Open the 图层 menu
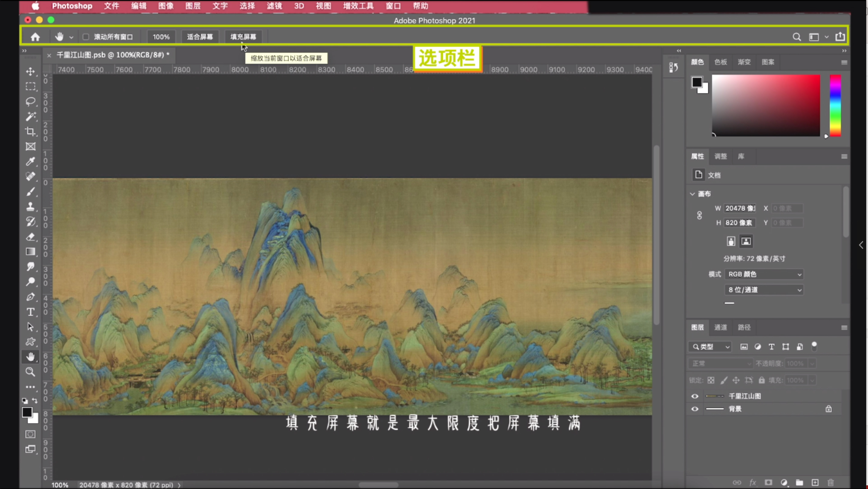Image resolution: width=868 pixels, height=489 pixels. pos(193,6)
